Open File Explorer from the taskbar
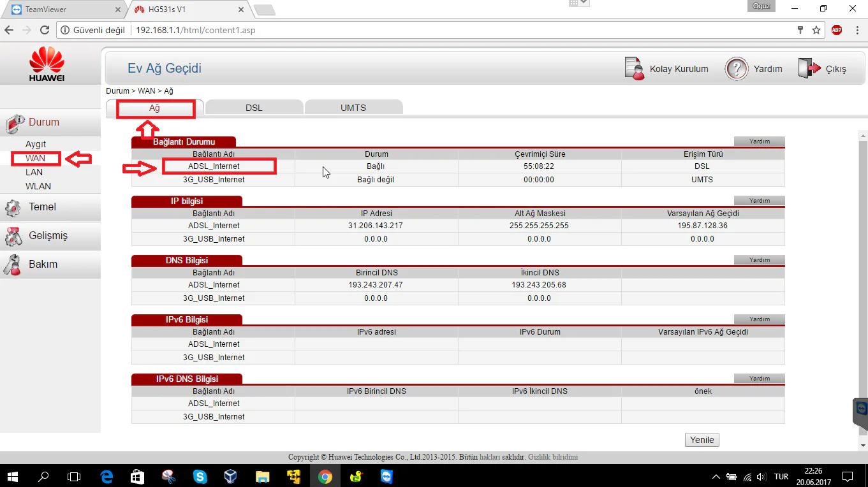Screen dimensions: 868x487 coord(262,476)
